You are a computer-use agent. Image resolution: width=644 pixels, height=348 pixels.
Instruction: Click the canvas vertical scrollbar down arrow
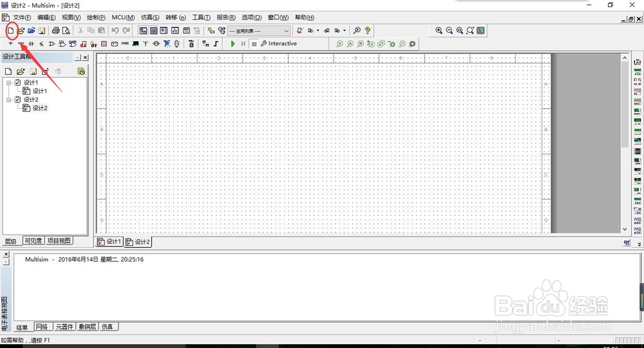[x=625, y=230]
